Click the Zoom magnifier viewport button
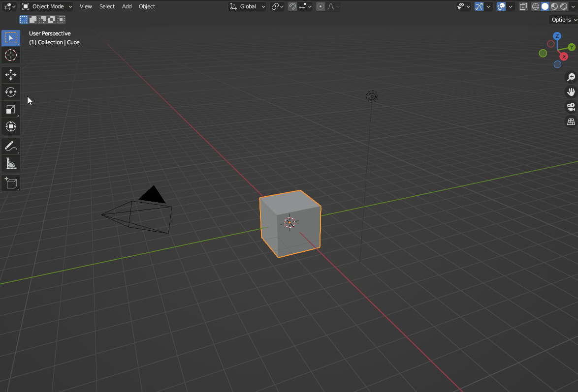This screenshot has width=578, height=392. [x=571, y=77]
